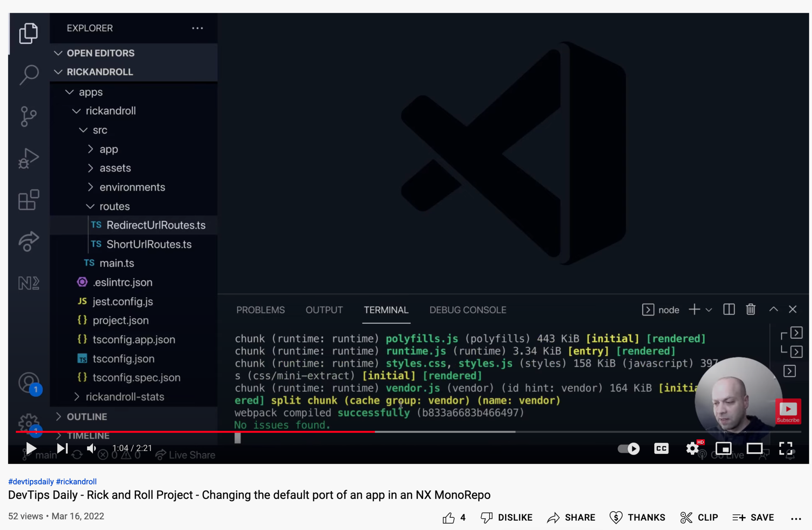The height and width of the screenshot is (530, 812).
Task: Open the Extensions view icon
Action: [29, 200]
